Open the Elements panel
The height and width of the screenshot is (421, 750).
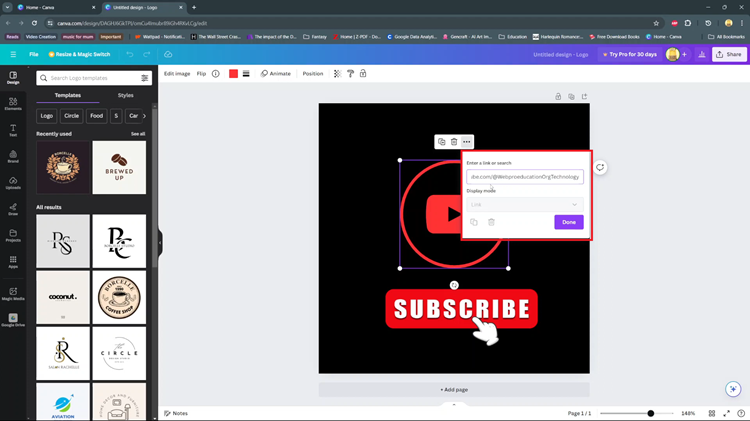coord(13,104)
